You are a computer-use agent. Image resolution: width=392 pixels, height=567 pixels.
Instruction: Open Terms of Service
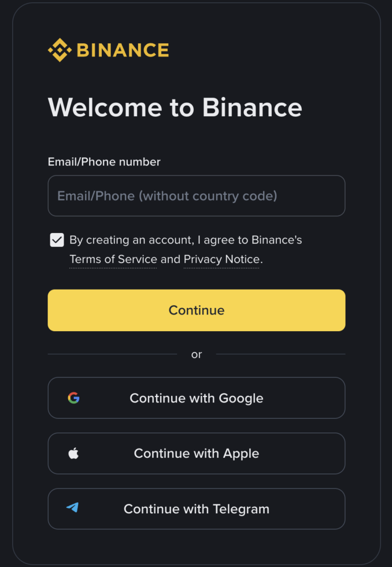coord(113,259)
